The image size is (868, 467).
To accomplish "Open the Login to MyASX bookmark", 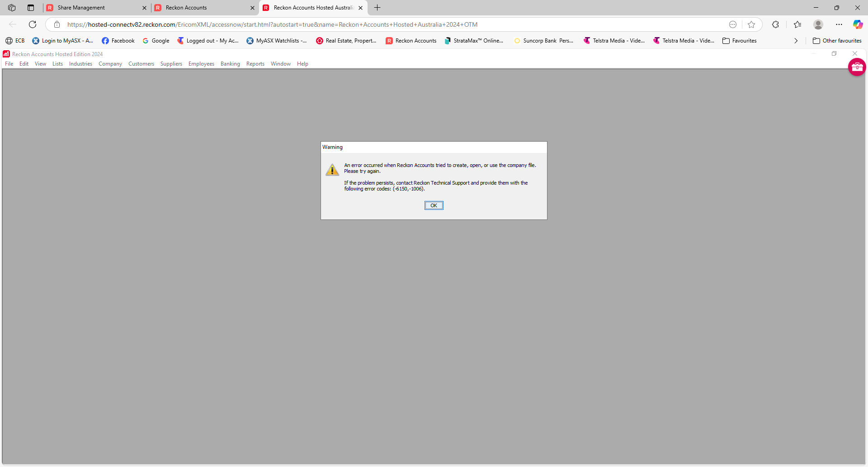I will pyautogui.click(x=62, y=41).
